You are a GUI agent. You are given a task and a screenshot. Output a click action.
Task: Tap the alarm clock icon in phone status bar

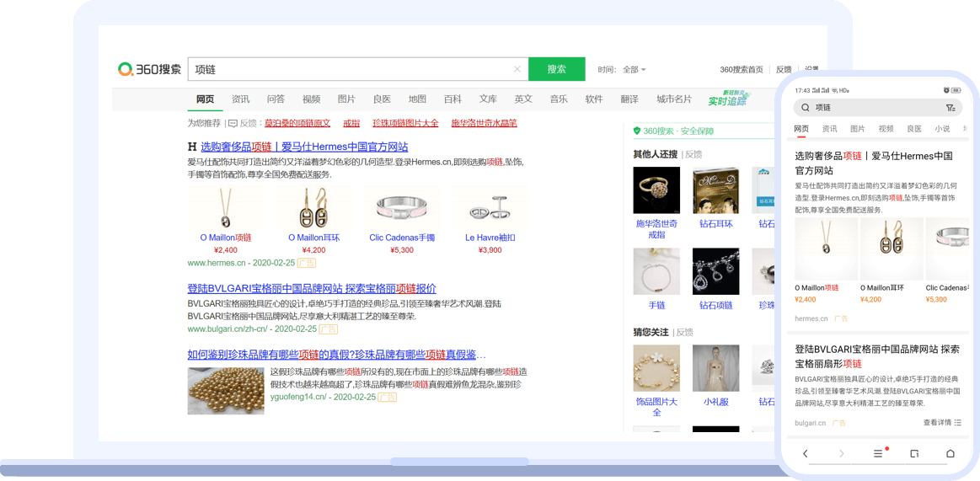[947, 90]
